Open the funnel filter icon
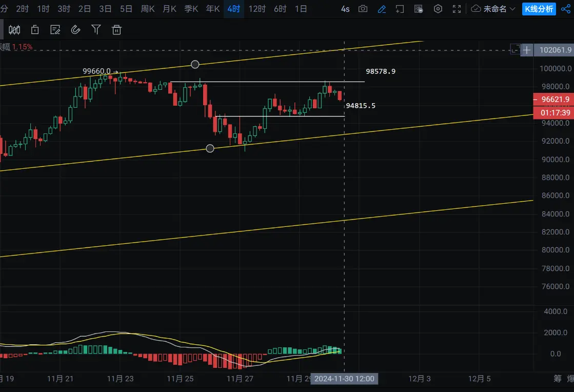Screen dimensions: 574x392 click(x=96, y=30)
